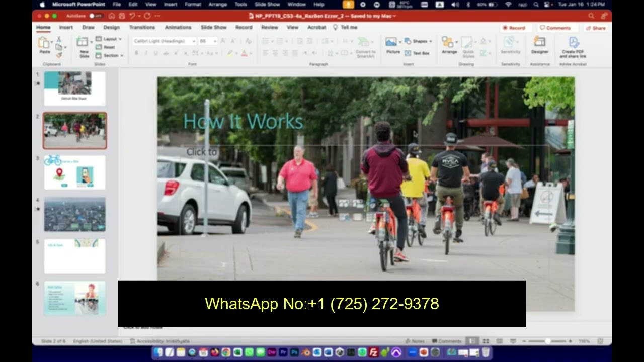The width and height of the screenshot is (644, 362).
Task: Open Finder from the Dock
Action: click(x=158, y=352)
